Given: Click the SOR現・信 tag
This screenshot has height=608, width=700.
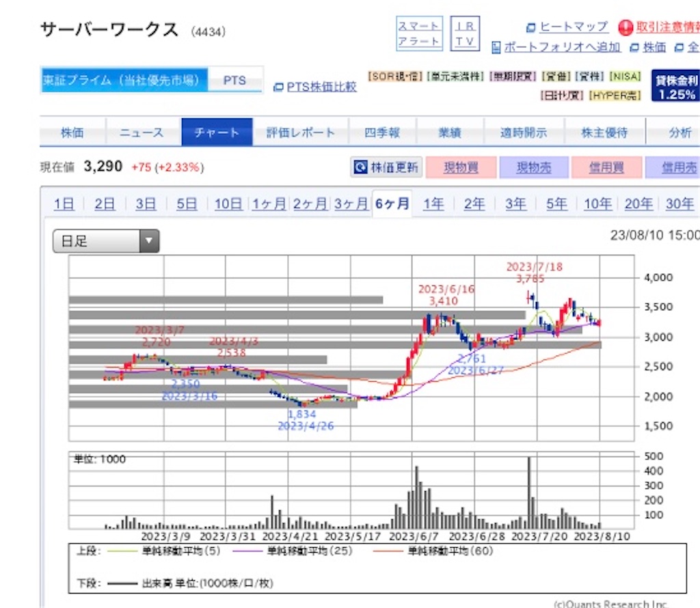Looking at the screenshot, I should pos(394,77).
